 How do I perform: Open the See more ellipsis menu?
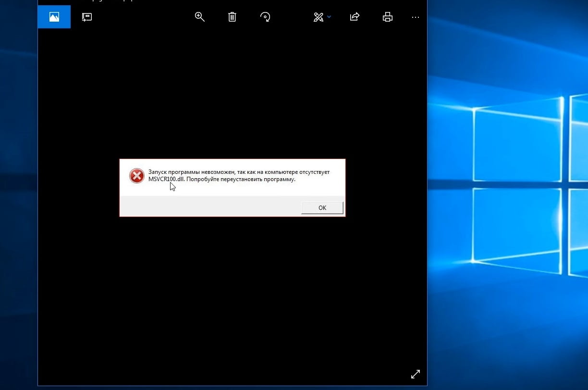[x=416, y=17]
